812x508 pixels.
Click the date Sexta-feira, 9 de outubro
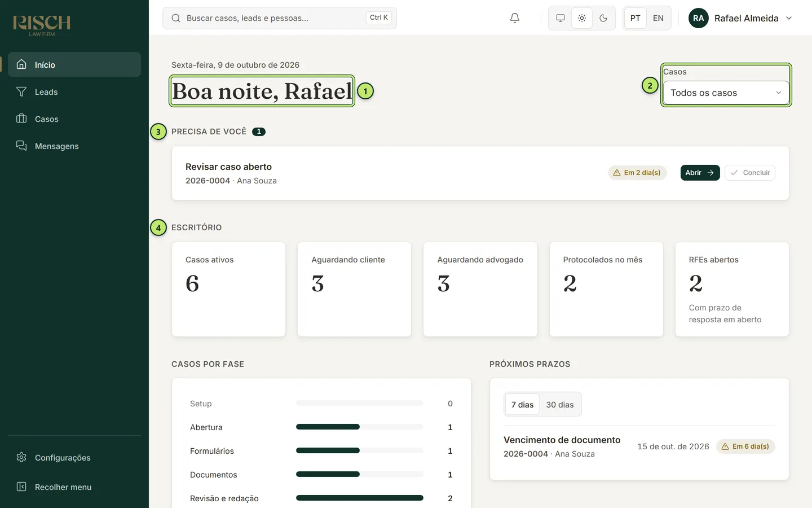[236, 65]
